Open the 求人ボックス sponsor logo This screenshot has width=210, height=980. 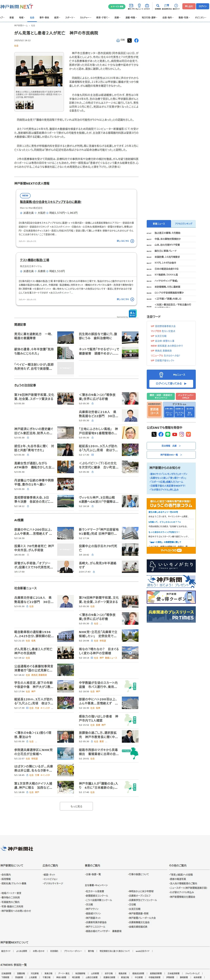tap(132, 313)
